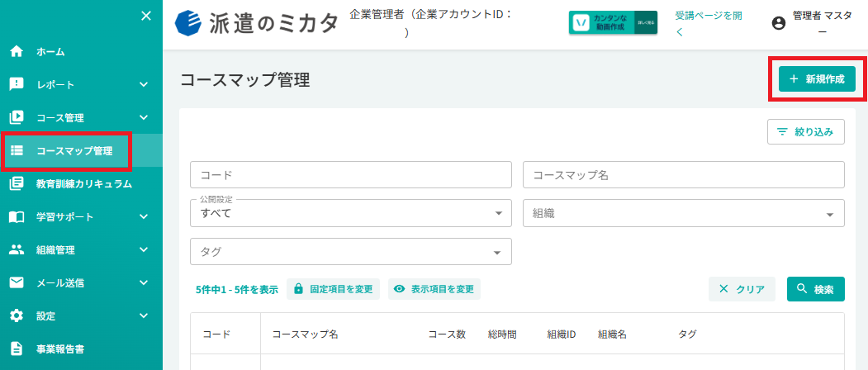Viewport: 868px width, 370px height.
Task: Click the Course Management video icon
Action: coord(17,117)
